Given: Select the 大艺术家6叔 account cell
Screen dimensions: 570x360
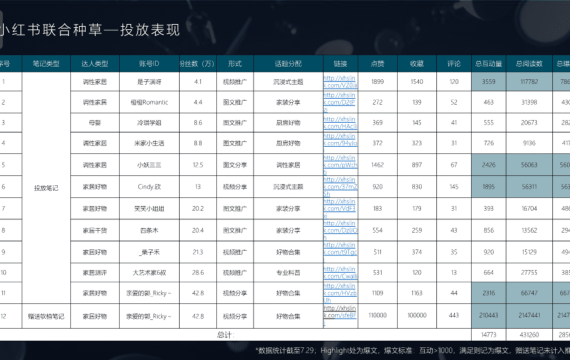Looking at the screenshot, I should click(149, 272).
